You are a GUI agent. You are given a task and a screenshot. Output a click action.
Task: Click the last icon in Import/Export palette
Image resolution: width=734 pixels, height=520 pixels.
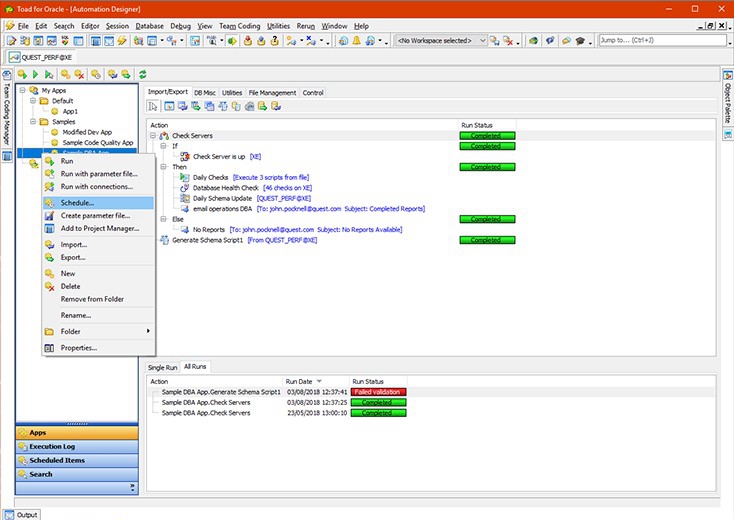click(x=276, y=107)
